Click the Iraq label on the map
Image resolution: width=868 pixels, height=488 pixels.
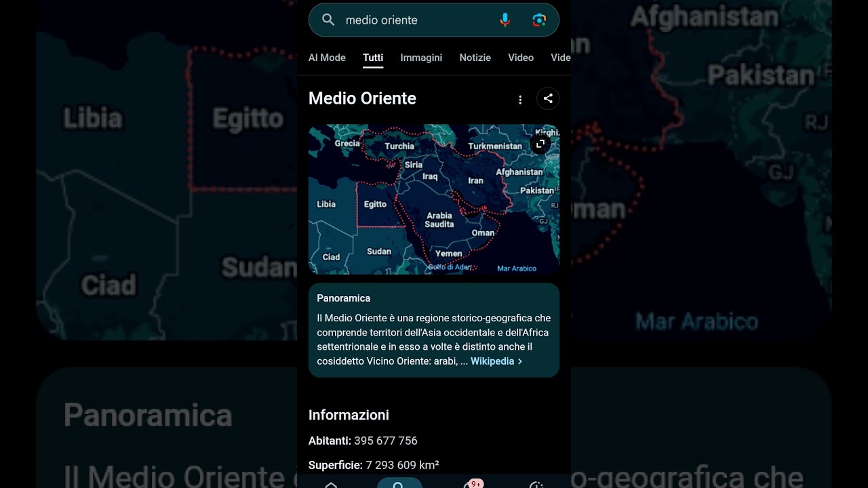[x=430, y=176]
